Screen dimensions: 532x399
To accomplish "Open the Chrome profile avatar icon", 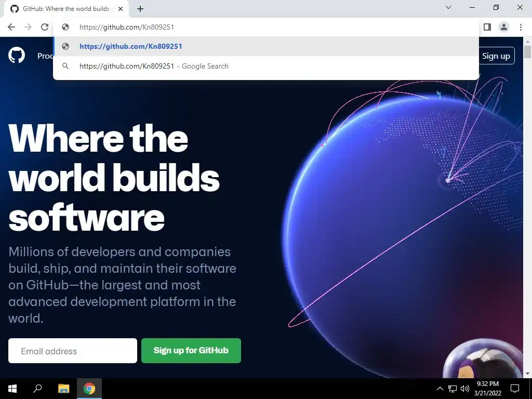I will click(504, 27).
